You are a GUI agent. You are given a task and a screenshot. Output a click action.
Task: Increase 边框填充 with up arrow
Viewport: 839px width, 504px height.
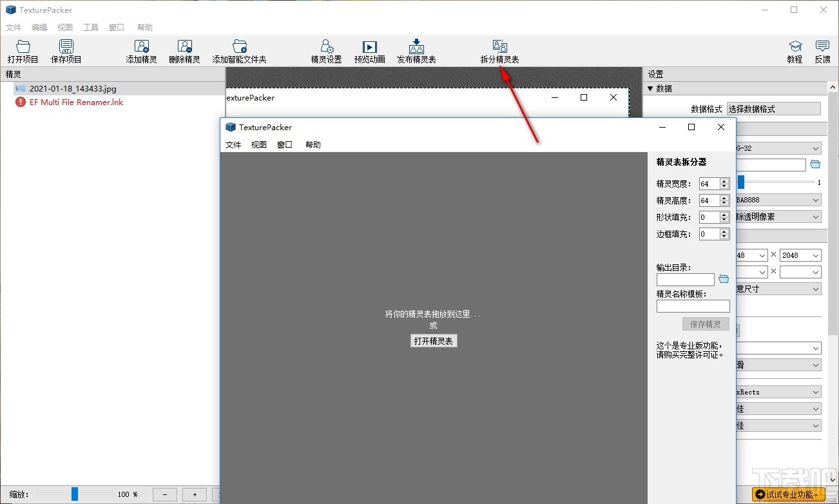pyautogui.click(x=725, y=231)
